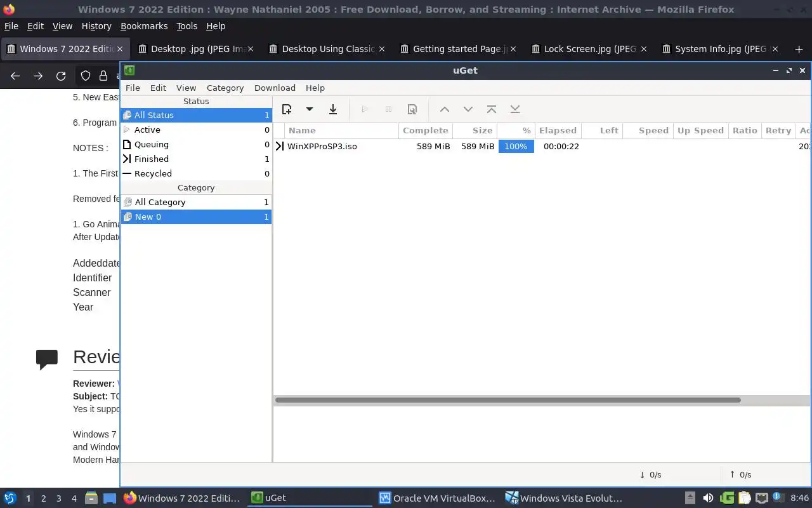
Task: Click the Set Runnable play icon in toolbar
Action: click(365, 109)
